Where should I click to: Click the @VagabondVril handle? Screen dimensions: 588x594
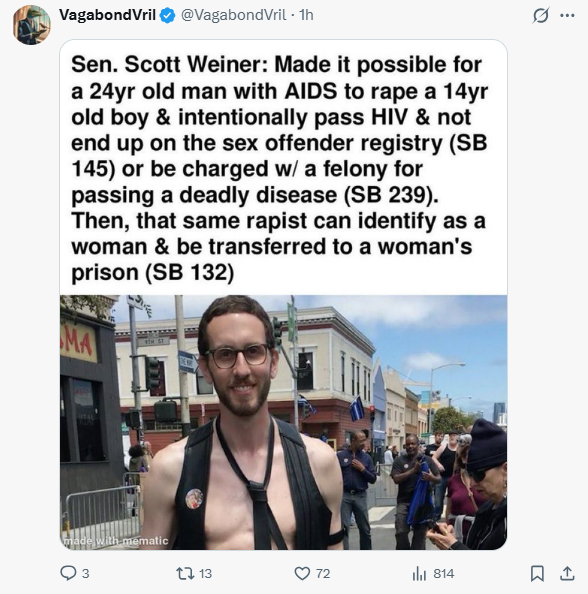[x=233, y=15]
